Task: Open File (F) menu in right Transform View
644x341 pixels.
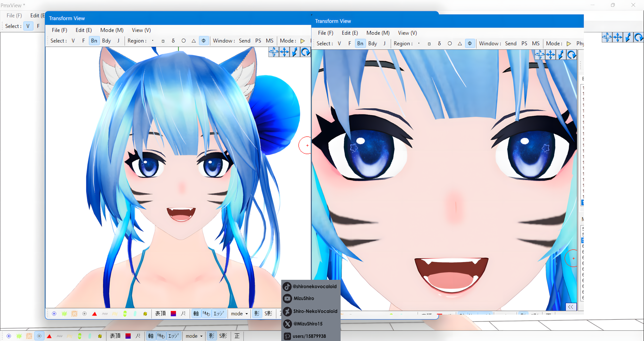Action: click(x=326, y=33)
